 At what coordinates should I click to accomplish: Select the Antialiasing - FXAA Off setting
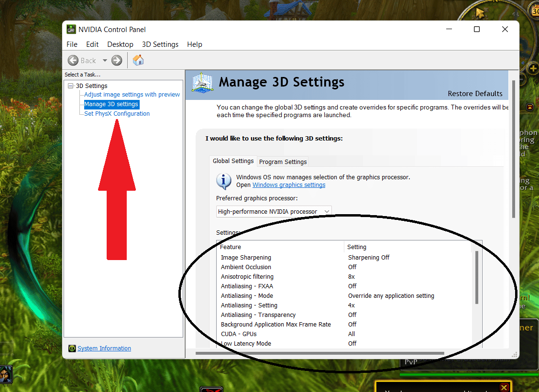click(x=352, y=286)
